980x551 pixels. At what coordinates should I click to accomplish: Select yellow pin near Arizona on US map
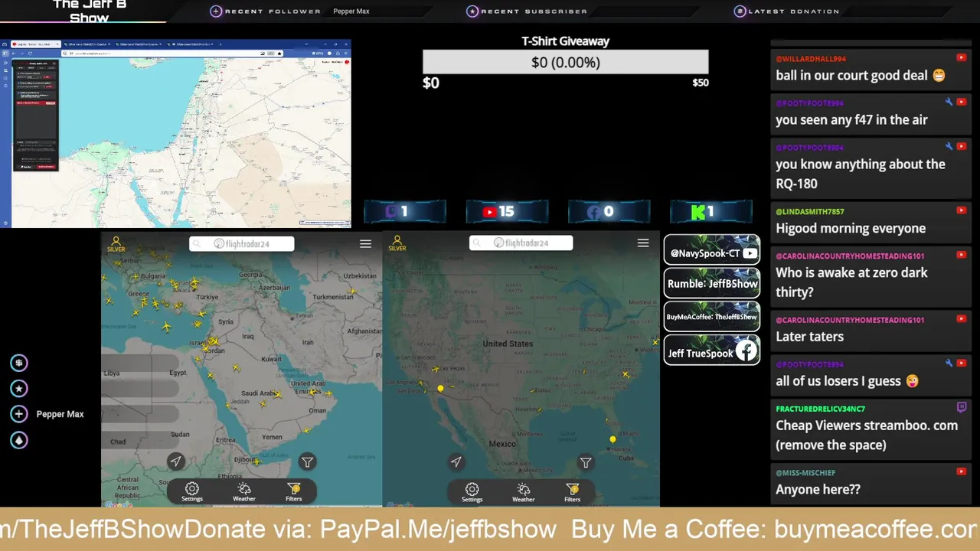pos(440,389)
